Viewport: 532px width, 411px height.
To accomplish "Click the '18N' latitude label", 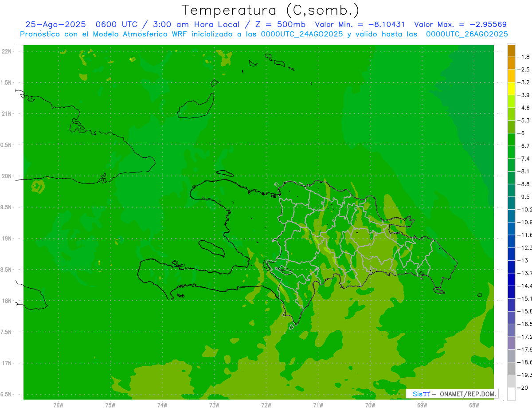I will [x=7, y=301].
